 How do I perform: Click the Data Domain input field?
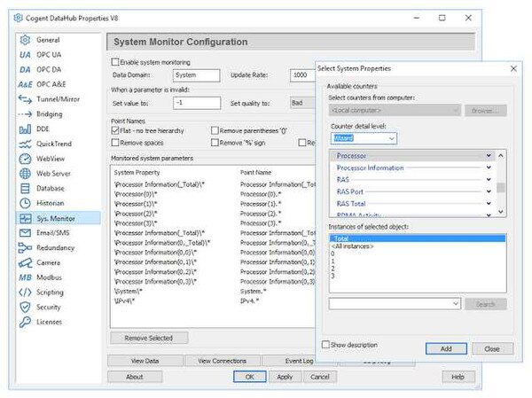(x=196, y=75)
